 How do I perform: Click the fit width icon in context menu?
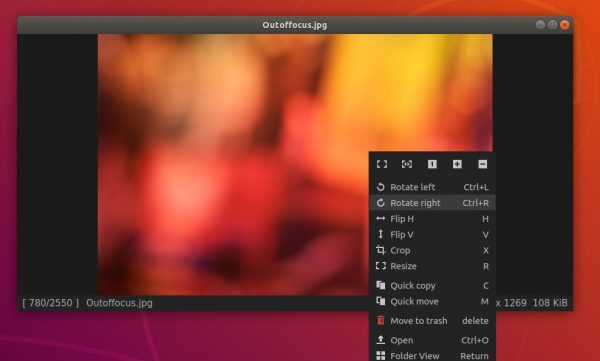pos(407,164)
